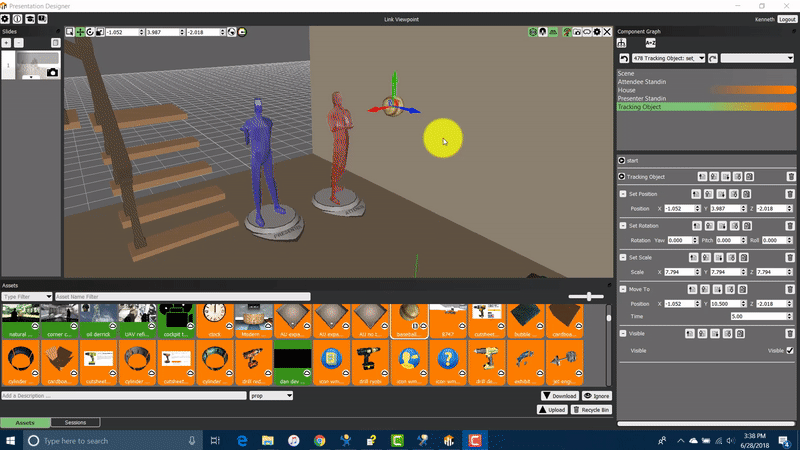
Task: Delete the Set Position action with trash icon
Action: [x=790, y=194]
